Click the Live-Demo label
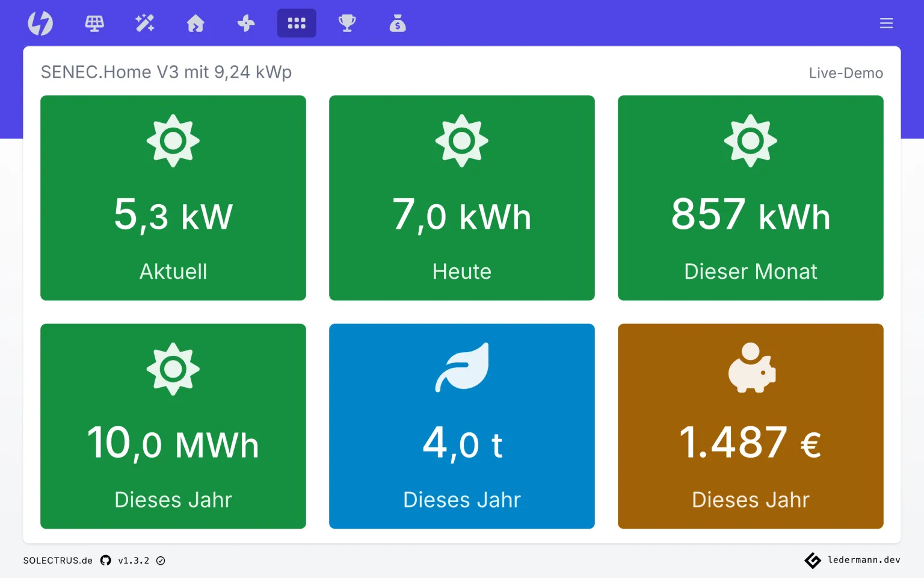 click(x=846, y=73)
